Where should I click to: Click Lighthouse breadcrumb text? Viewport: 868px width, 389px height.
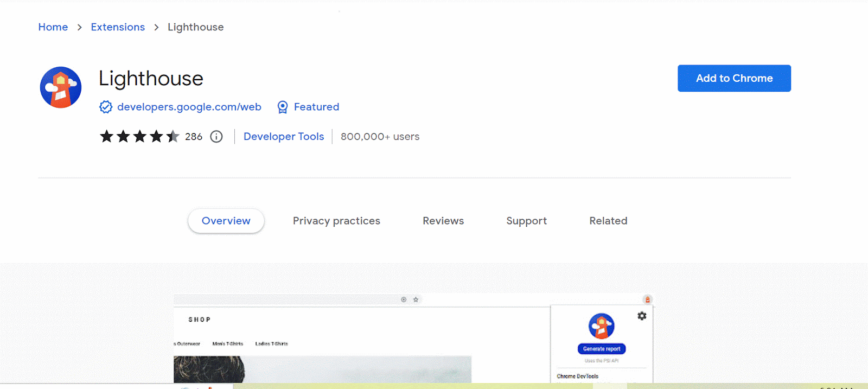point(195,27)
